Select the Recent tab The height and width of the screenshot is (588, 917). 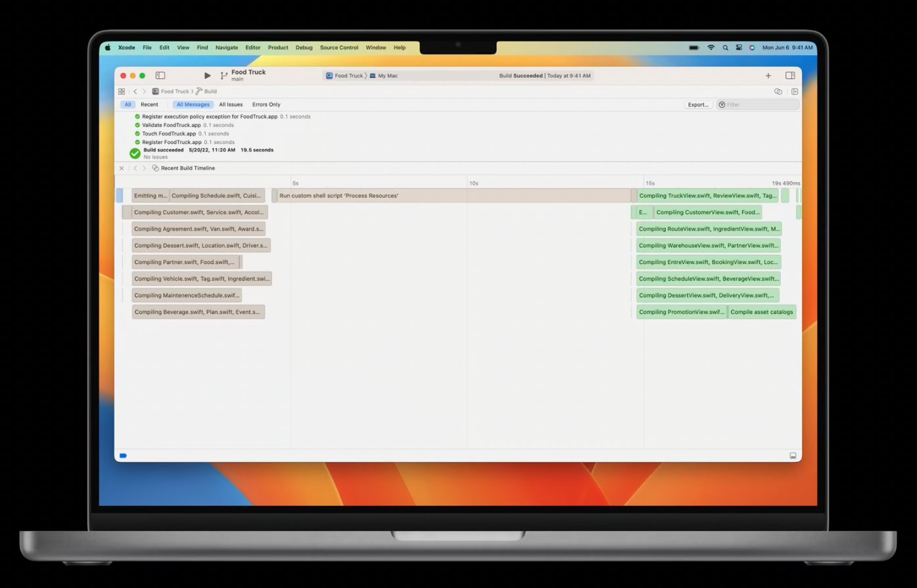click(x=149, y=104)
